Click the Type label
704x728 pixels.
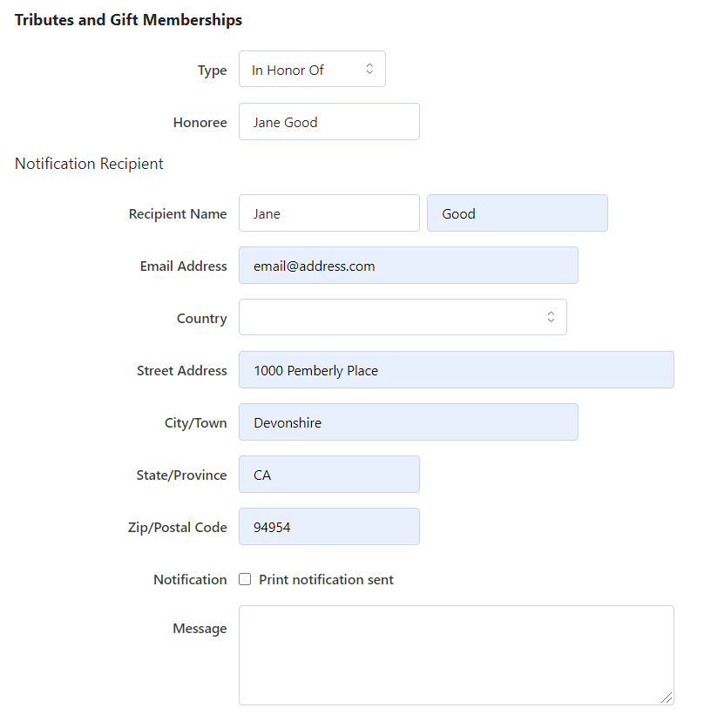(213, 71)
